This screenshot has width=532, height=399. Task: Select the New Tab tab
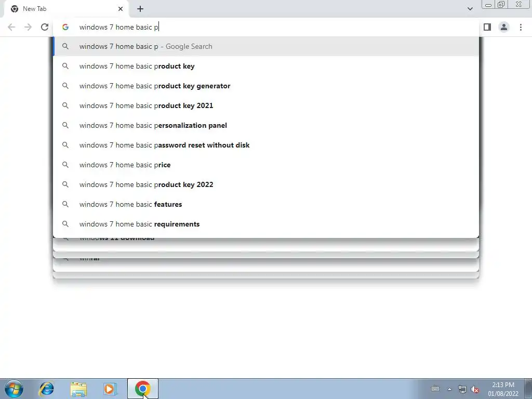coord(66,9)
